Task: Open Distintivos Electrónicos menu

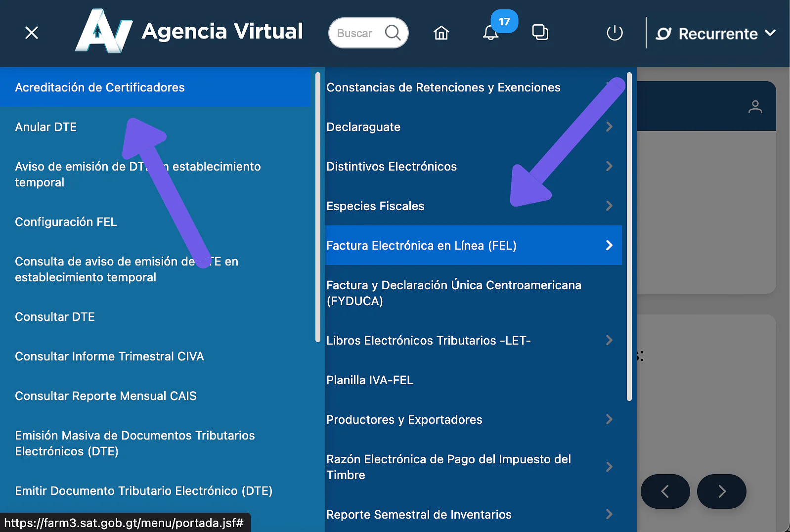Action: (474, 166)
